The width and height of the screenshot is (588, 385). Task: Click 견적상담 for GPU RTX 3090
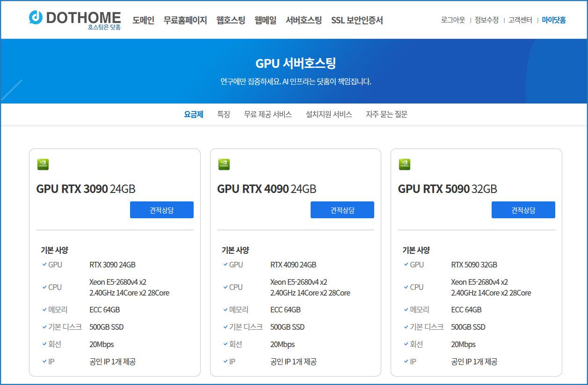pos(162,210)
